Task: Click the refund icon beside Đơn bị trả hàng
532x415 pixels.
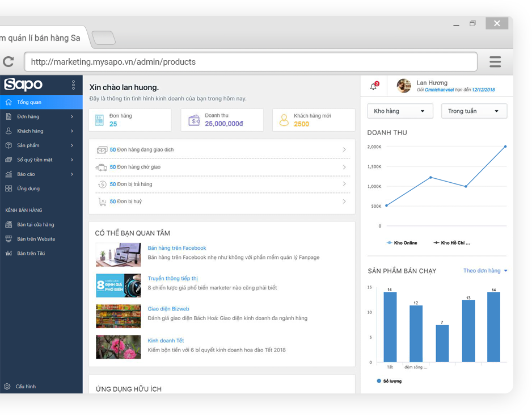Action: (x=102, y=184)
